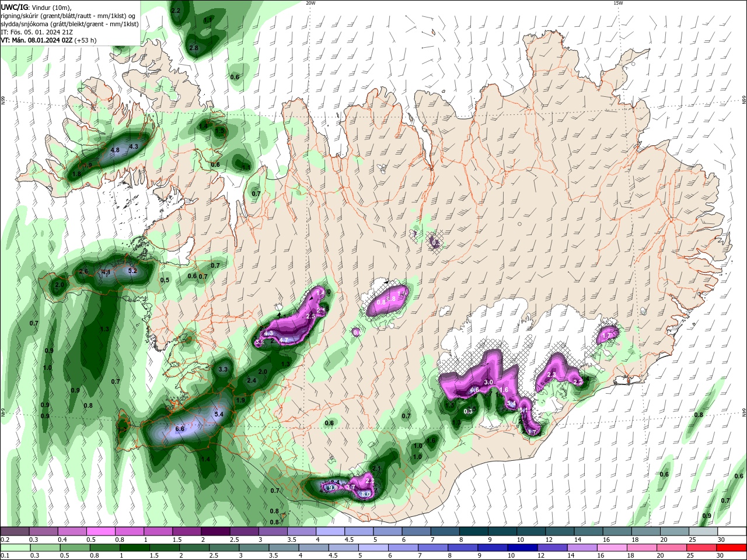747x560 pixels.
Task: Click the 4.8 precipitation value in the Westfjords
Action: pos(115,150)
